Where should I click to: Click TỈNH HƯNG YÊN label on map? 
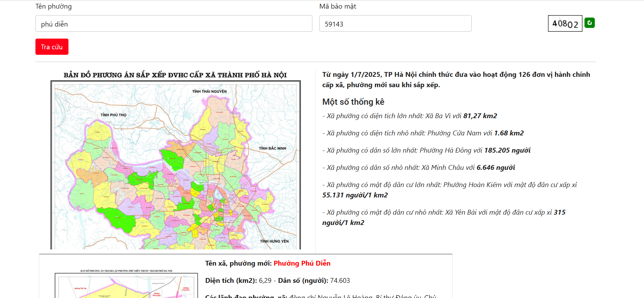(x=274, y=241)
